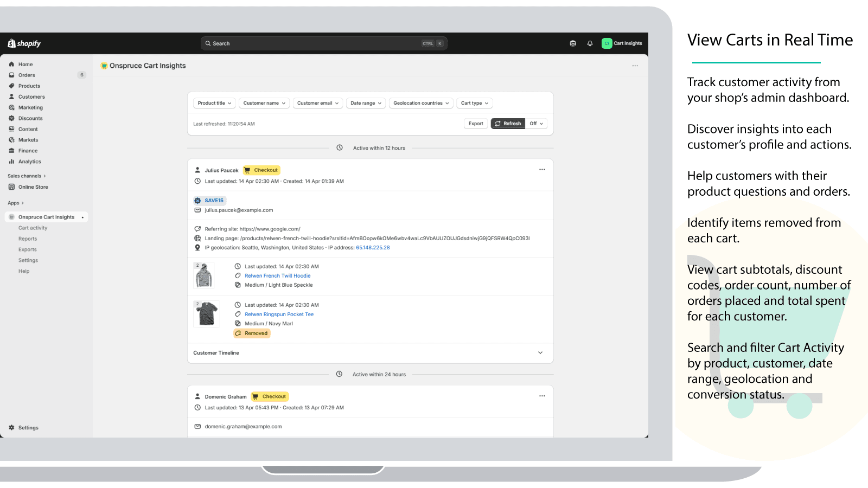Click Domenic Graham's Checkout badge
The width and height of the screenshot is (868, 488).
270,397
